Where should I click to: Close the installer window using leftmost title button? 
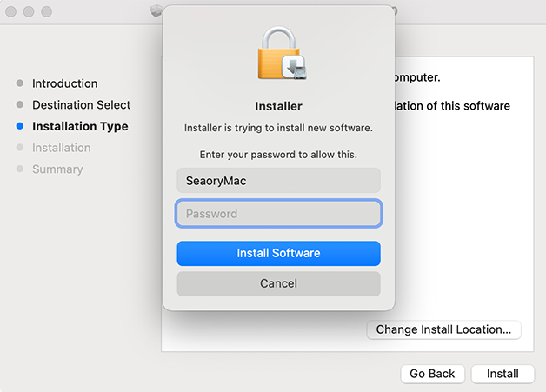coord(12,12)
